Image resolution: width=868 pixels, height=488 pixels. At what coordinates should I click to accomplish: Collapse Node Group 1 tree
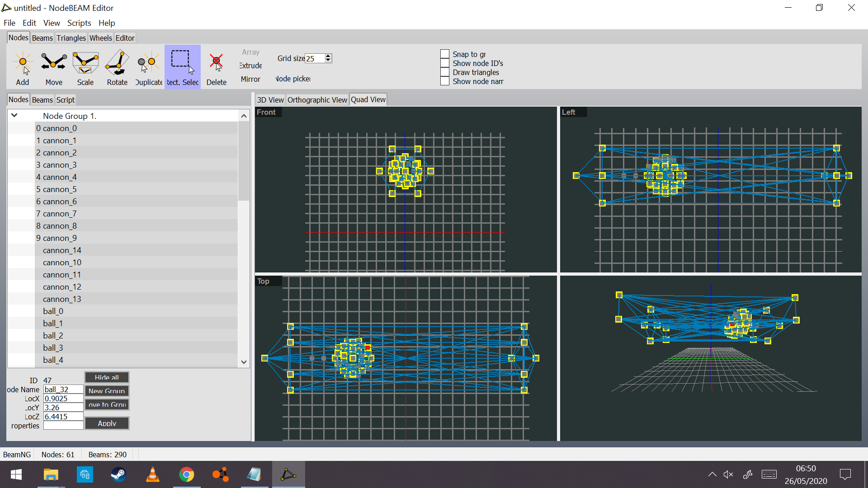(x=14, y=115)
